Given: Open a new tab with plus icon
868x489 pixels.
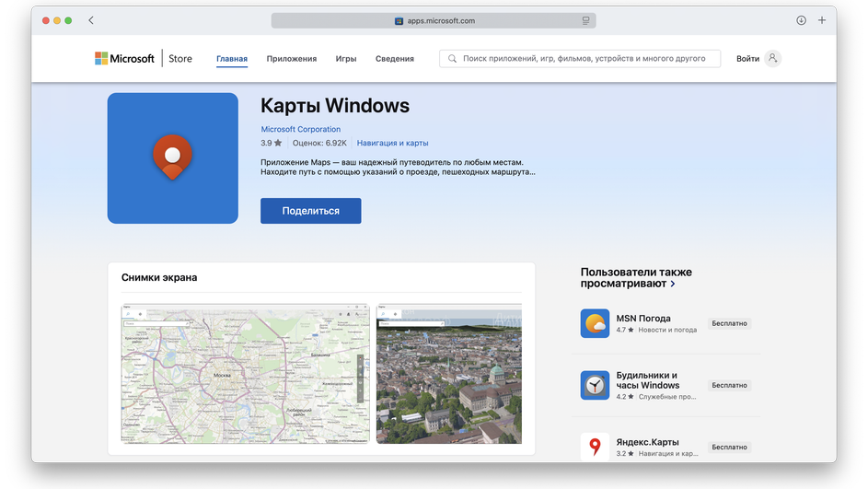Looking at the screenshot, I should 822,20.
